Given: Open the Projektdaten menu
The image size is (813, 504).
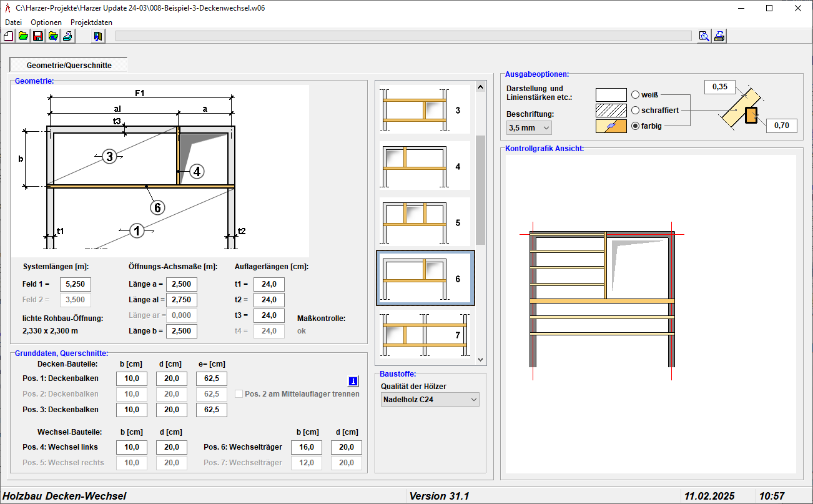Looking at the screenshot, I should click(x=91, y=22).
